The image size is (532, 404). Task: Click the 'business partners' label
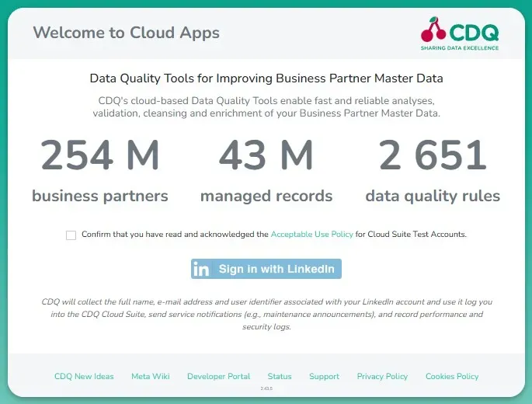pyautogui.click(x=100, y=196)
